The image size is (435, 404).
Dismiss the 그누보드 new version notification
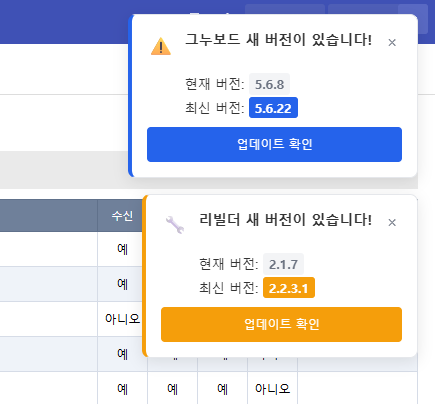[x=392, y=43]
